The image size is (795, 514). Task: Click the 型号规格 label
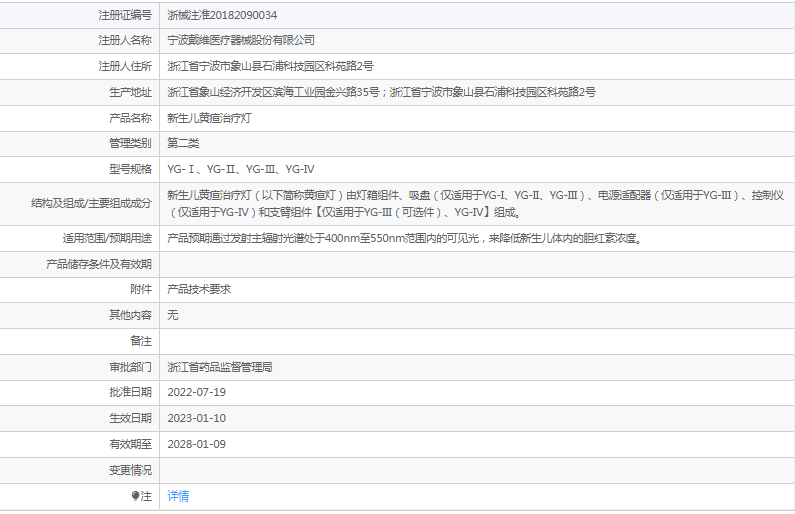130,169
